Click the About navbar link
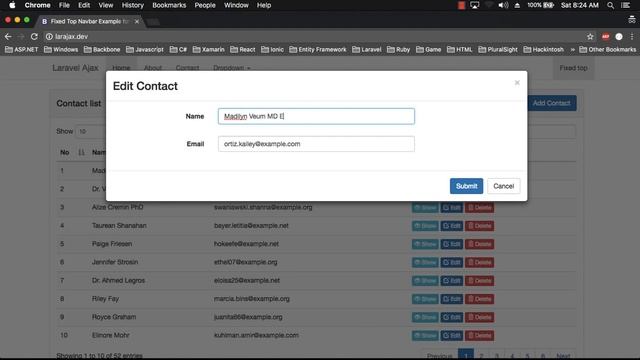 click(153, 68)
